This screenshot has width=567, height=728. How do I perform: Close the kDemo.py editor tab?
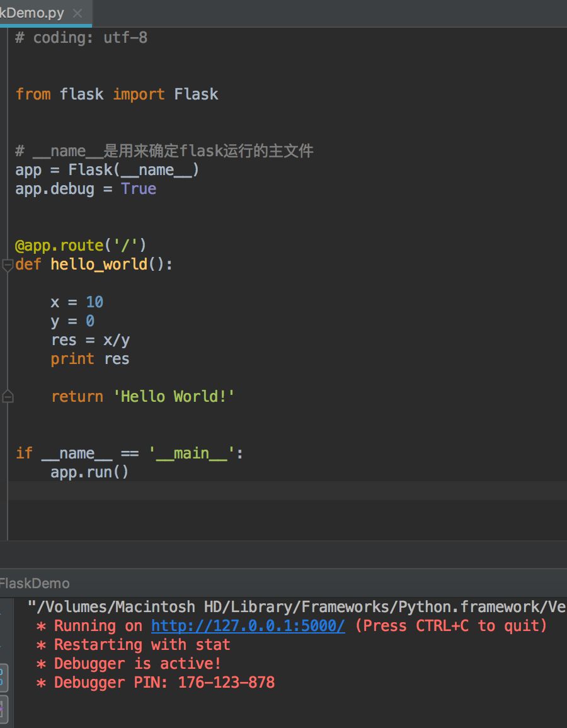click(77, 13)
